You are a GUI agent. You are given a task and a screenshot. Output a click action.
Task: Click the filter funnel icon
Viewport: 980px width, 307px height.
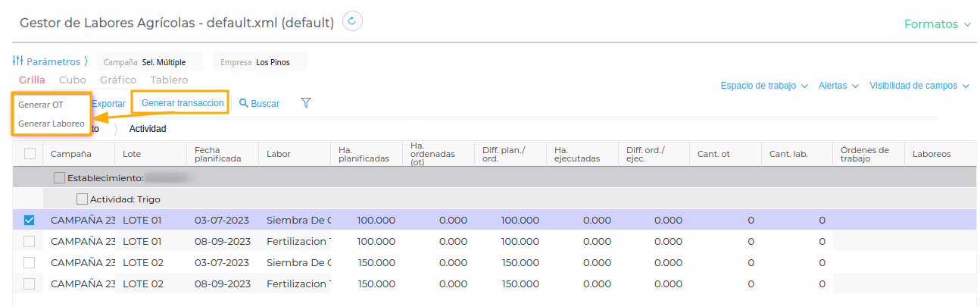tap(306, 102)
